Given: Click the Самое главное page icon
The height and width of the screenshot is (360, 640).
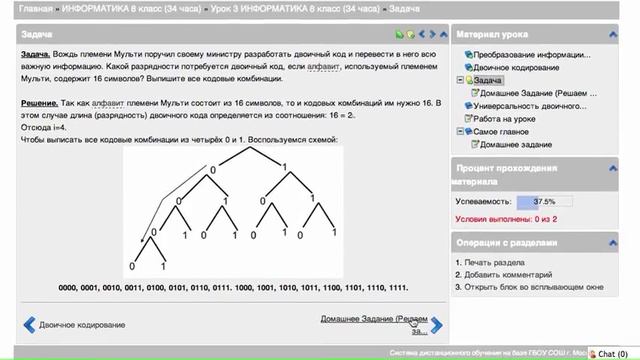Looking at the screenshot, I should [x=469, y=131].
